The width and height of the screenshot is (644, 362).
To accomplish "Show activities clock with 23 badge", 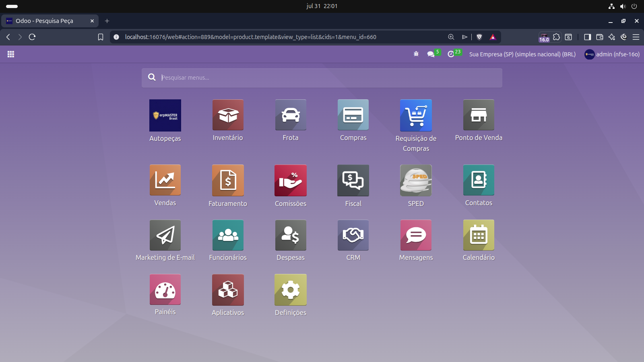I will tap(454, 53).
